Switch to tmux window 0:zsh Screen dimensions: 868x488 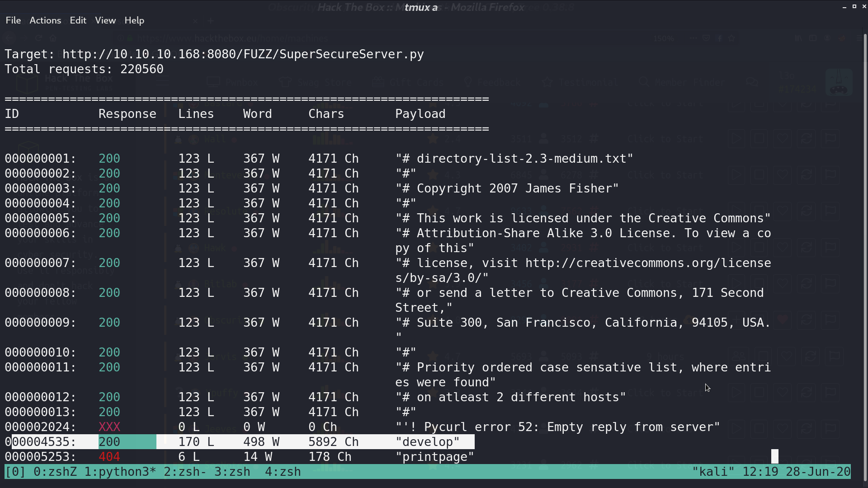(55, 472)
